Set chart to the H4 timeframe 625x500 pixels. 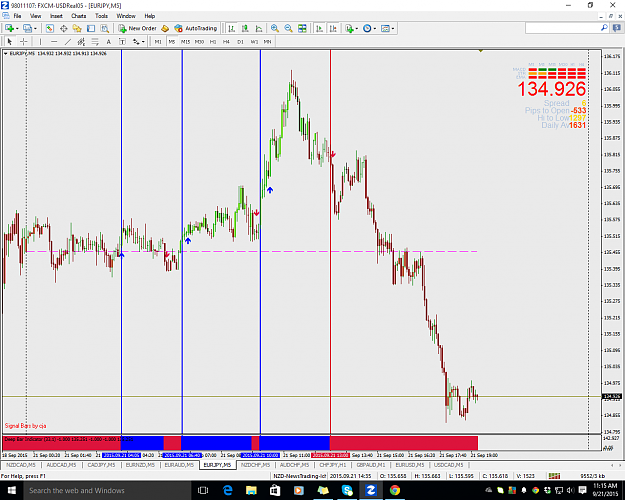pyautogui.click(x=226, y=41)
